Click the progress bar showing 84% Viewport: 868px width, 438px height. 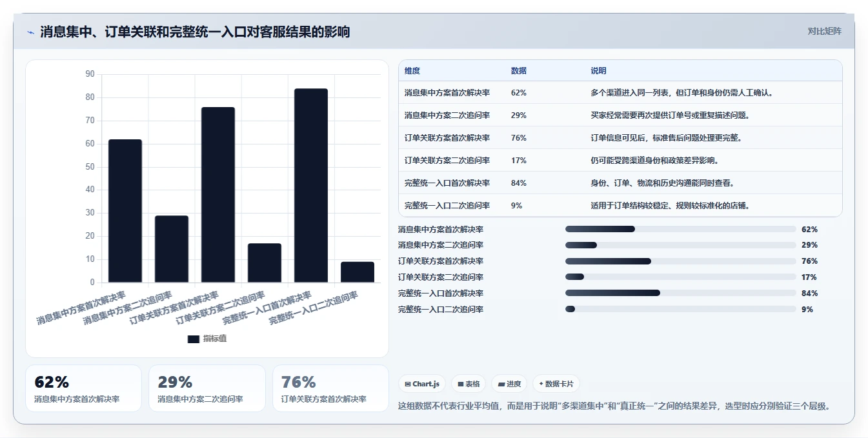pos(680,294)
